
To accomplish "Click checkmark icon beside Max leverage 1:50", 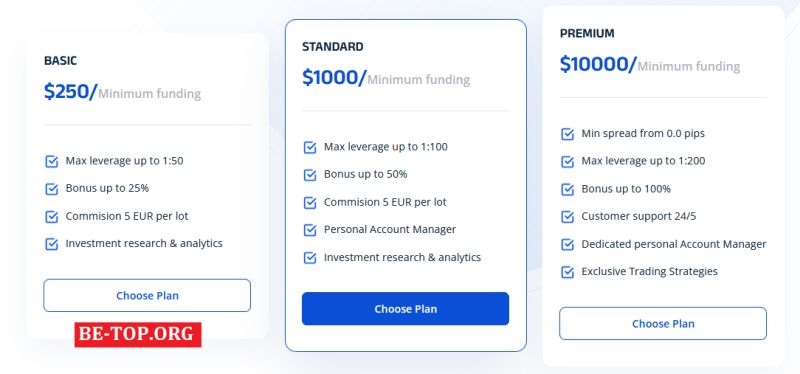I will click(x=52, y=161).
